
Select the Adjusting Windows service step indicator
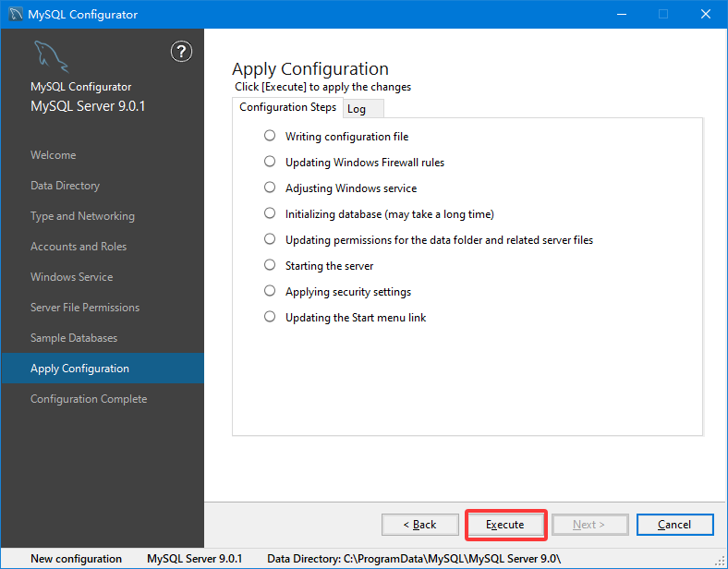[x=270, y=188]
